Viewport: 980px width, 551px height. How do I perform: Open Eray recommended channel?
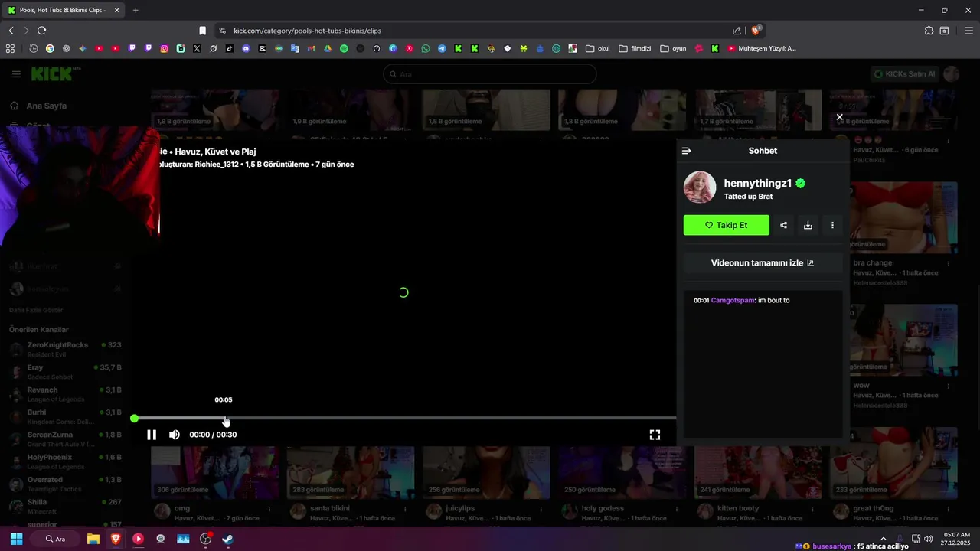pos(65,372)
